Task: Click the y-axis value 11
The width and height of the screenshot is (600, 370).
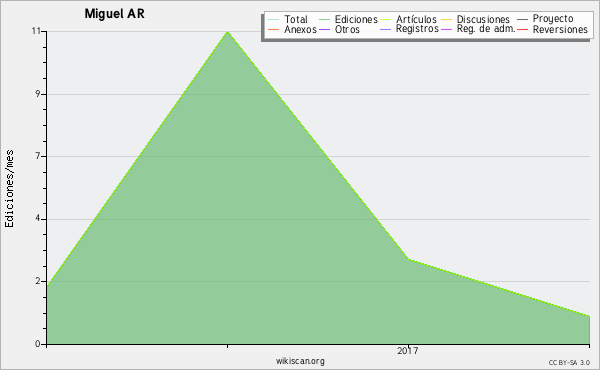Action: click(36, 31)
